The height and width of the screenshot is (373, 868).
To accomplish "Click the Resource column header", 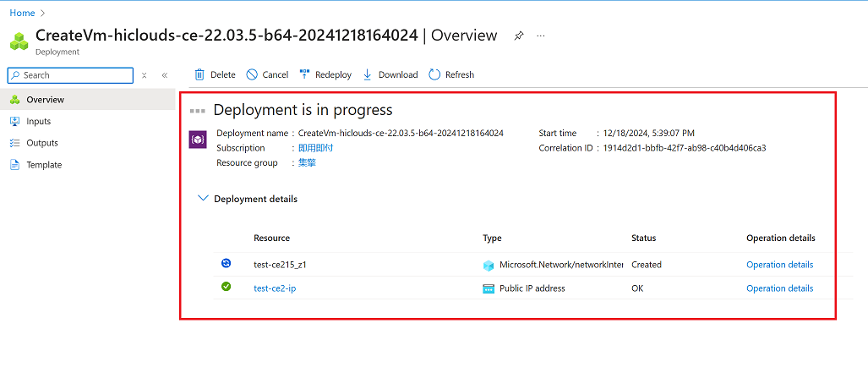I will point(272,238).
